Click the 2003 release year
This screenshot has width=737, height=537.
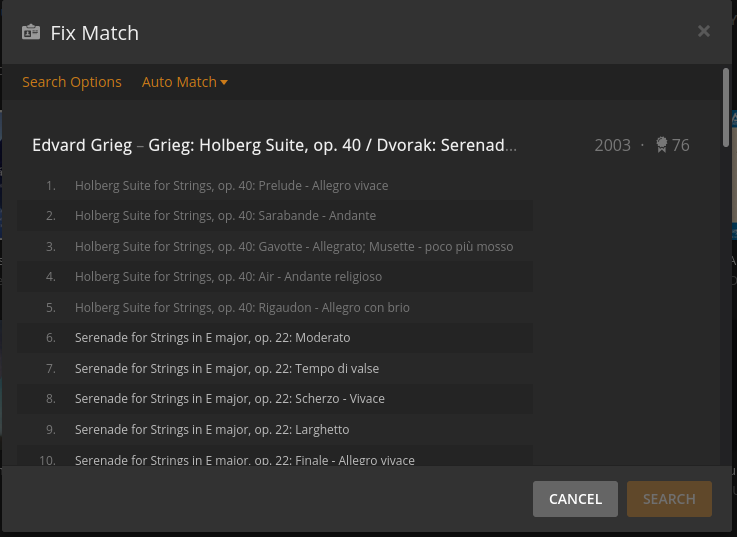click(x=612, y=145)
